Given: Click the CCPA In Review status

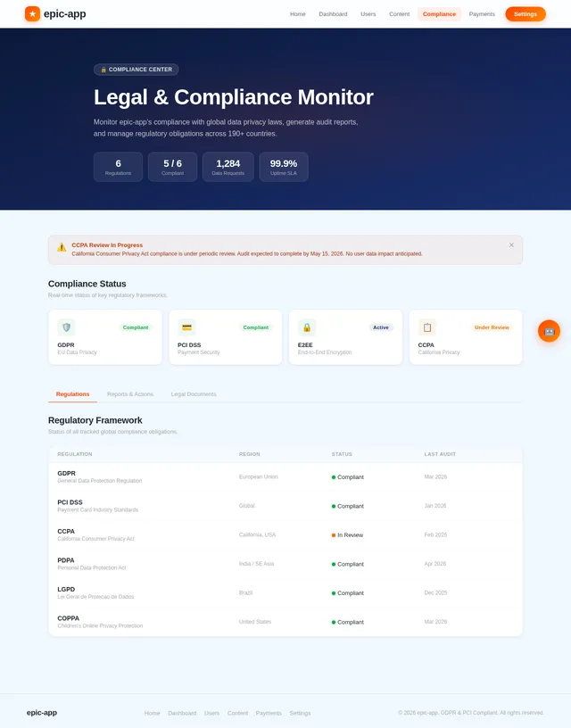Looking at the screenshot, I should point(347,535).
